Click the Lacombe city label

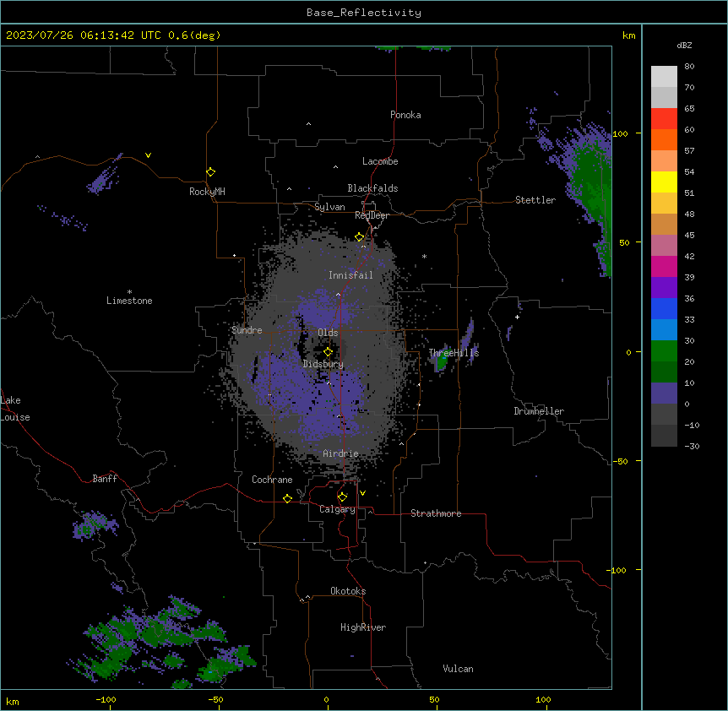(x=380, y=161)
